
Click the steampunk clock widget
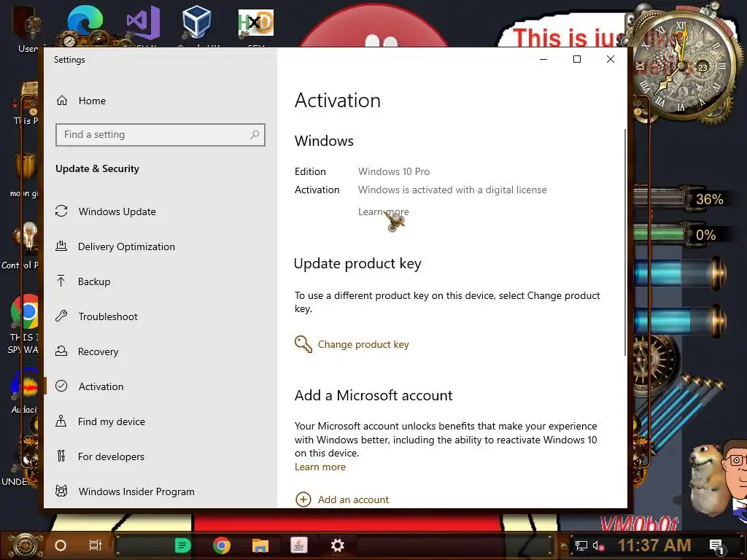[681, 64]
